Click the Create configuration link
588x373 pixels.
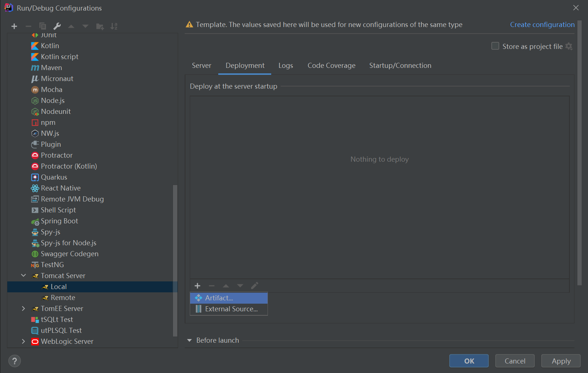point(542,24)
